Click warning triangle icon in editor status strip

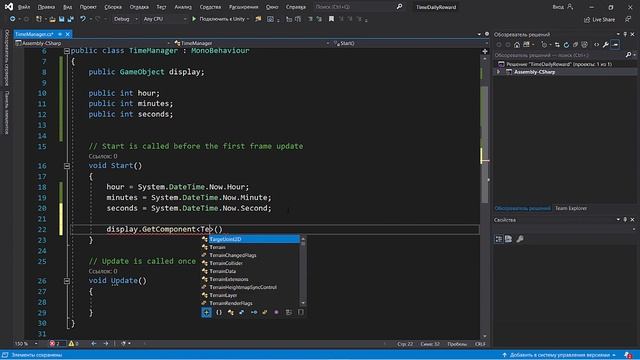tap(71, 344)
